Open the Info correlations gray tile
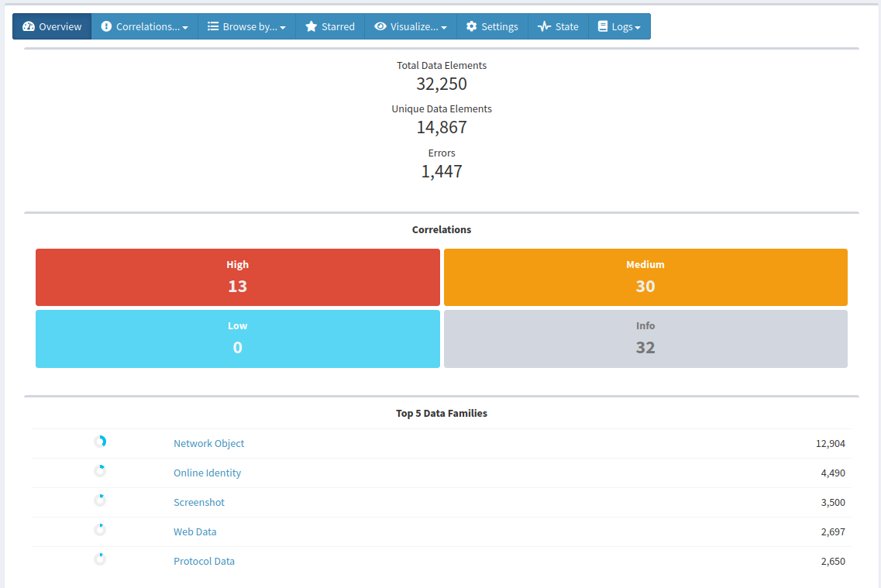 click(645, 339)
